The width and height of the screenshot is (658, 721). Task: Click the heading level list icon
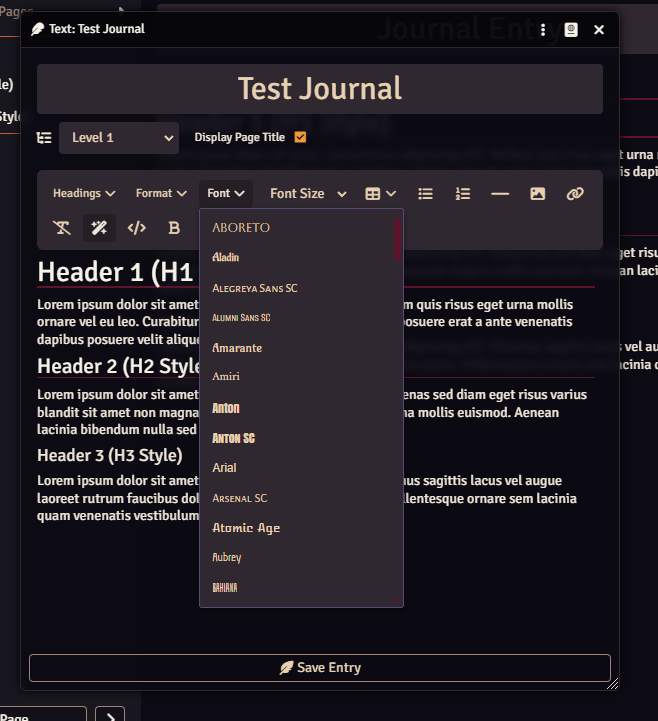pos(44,138)
